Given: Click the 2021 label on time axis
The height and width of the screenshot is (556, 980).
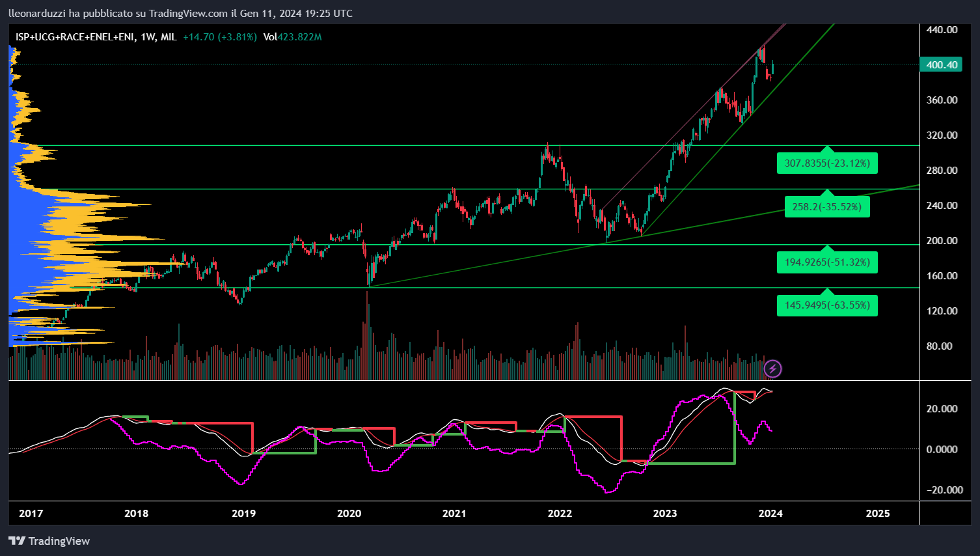Looking at the screenshot, I should tap(454, 513).
